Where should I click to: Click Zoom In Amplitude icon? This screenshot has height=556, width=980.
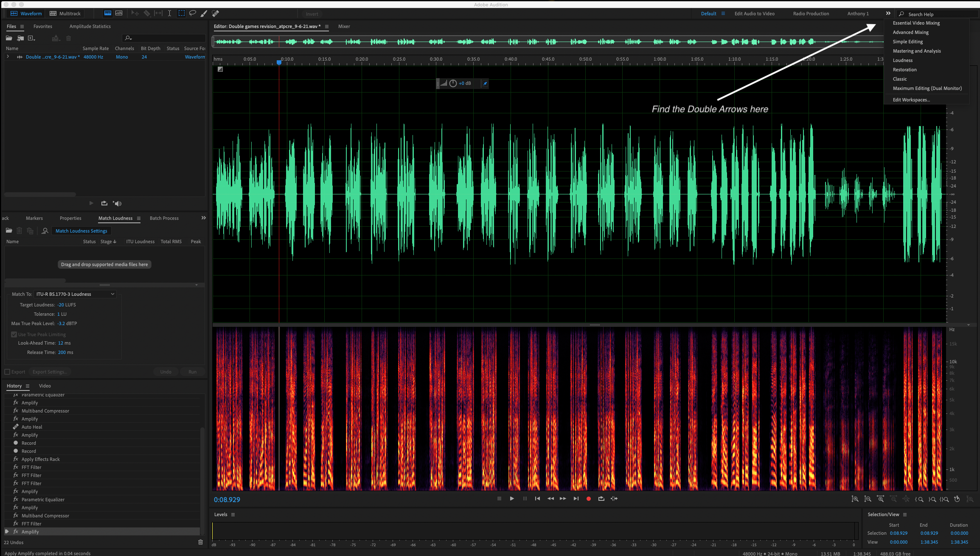tap(855, 499)
